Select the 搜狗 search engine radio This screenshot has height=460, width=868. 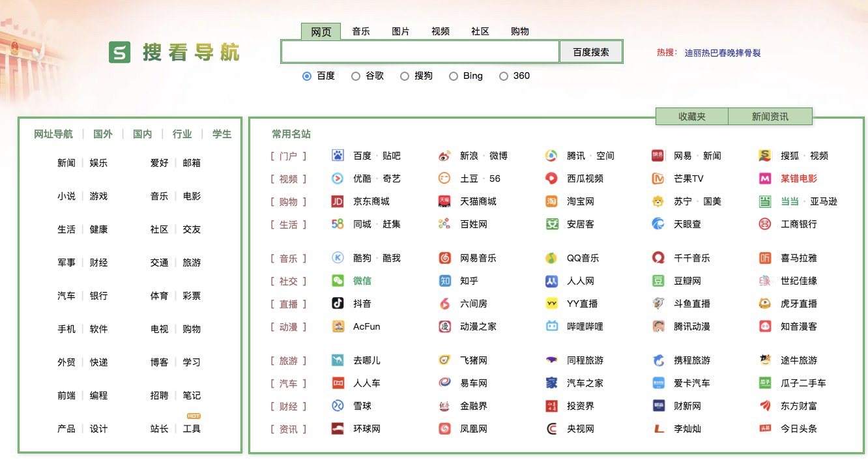pos(404,76)
